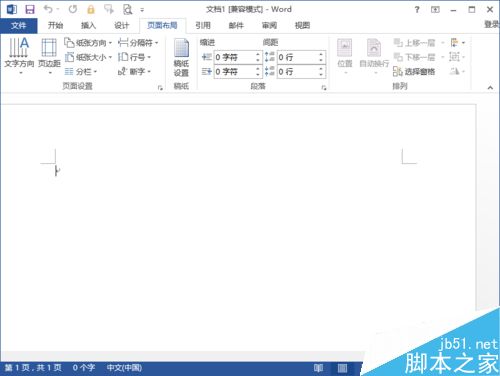Switch to the 视图 (View) tab
Viewport: 500px width, 376px height.
point(302,25)
